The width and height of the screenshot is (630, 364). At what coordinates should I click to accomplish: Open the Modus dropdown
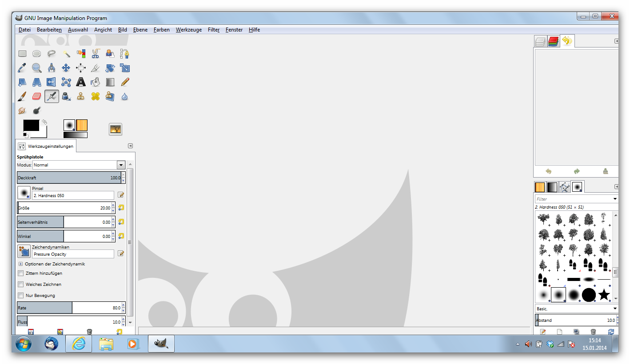tap(121, 165)
